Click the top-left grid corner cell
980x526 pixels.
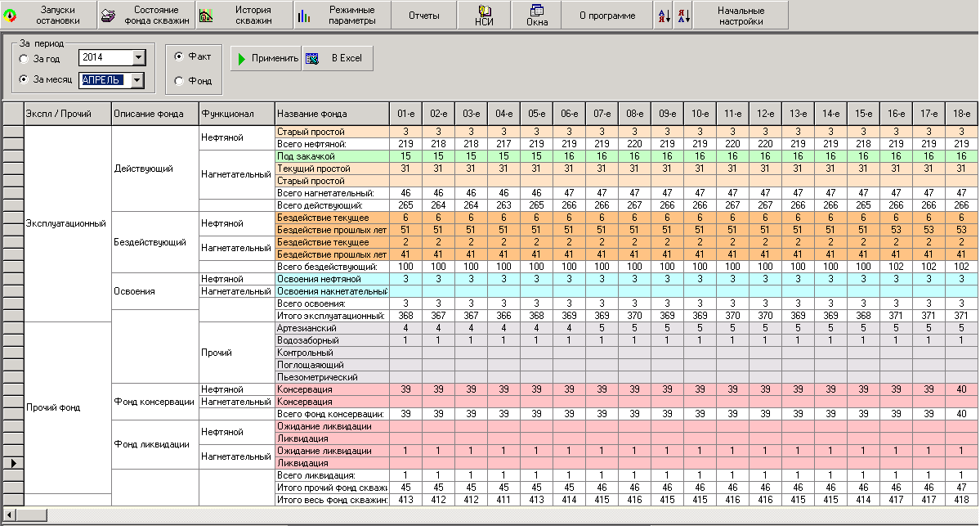[13, 114]
